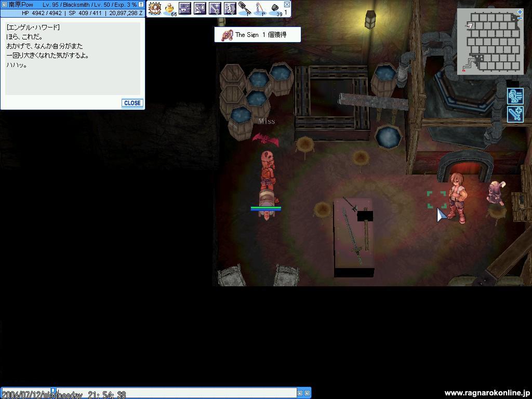Close the hotkey bar with its X button
This screenshot has width=532, height=399.
point(287,4)
